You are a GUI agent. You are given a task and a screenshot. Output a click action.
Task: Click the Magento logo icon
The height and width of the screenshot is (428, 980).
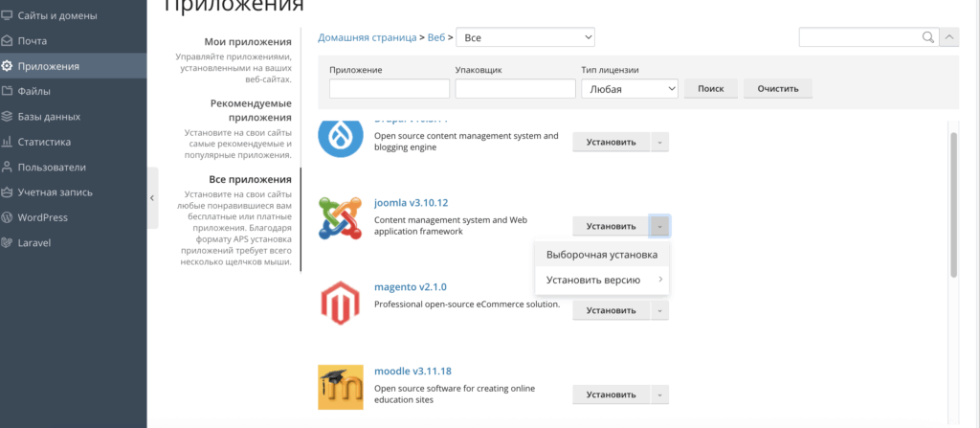coord(341,303)
